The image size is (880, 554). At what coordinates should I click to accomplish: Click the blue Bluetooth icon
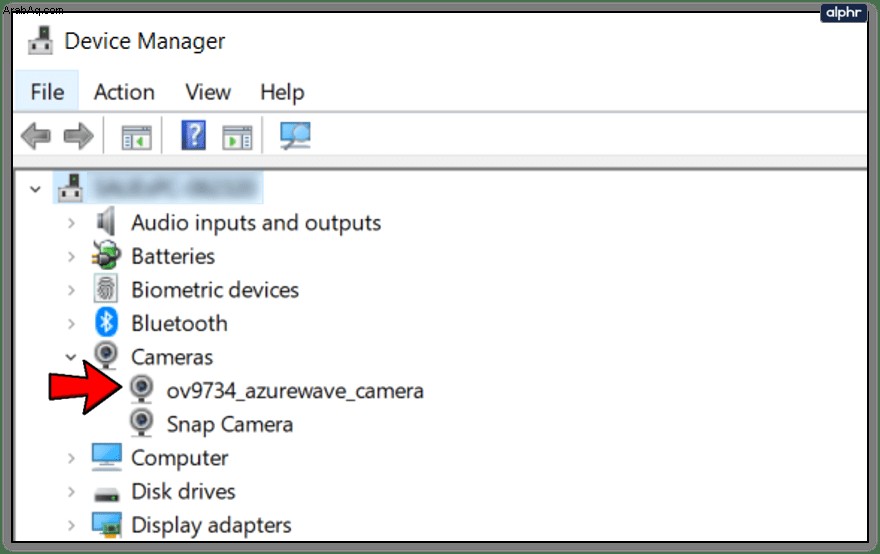click(x=106, y=323)
